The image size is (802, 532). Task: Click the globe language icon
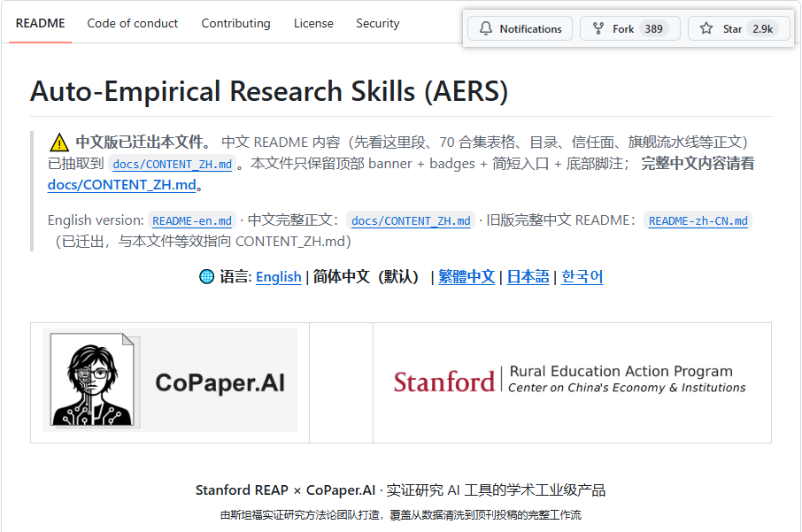[x=206, y=277]
